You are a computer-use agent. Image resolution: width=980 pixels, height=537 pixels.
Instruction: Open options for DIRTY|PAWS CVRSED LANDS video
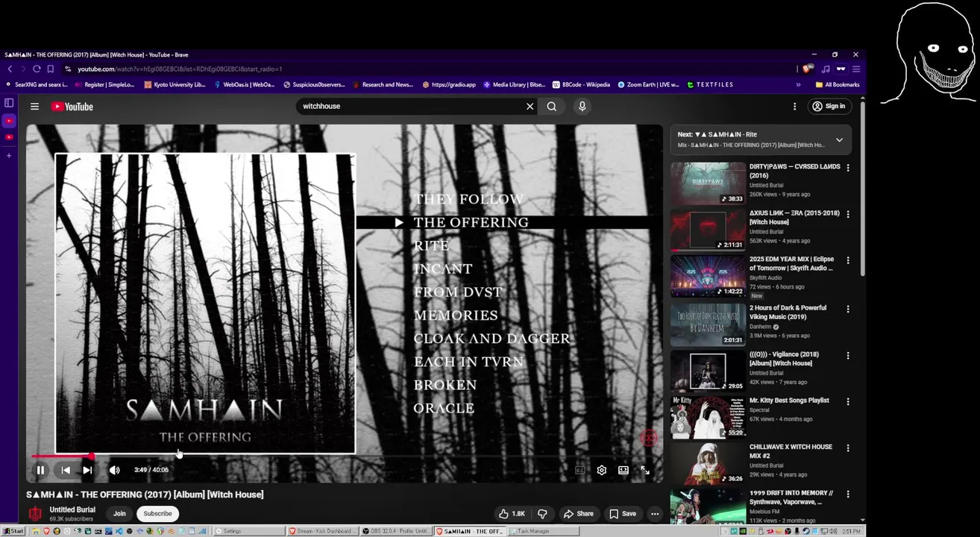click(x=848, y=168)
